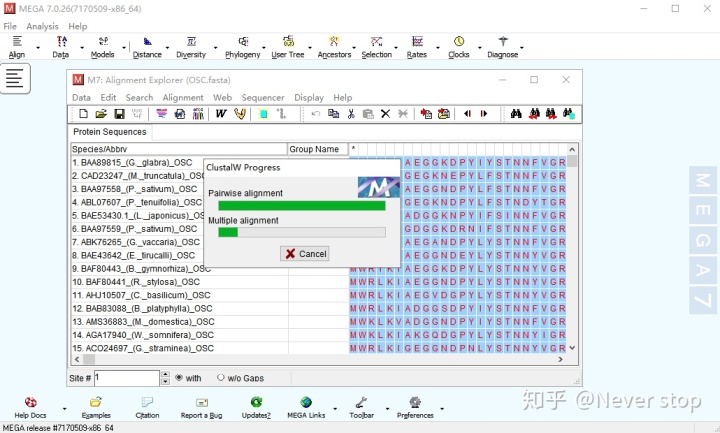Click the scissors cut icon

351,113
